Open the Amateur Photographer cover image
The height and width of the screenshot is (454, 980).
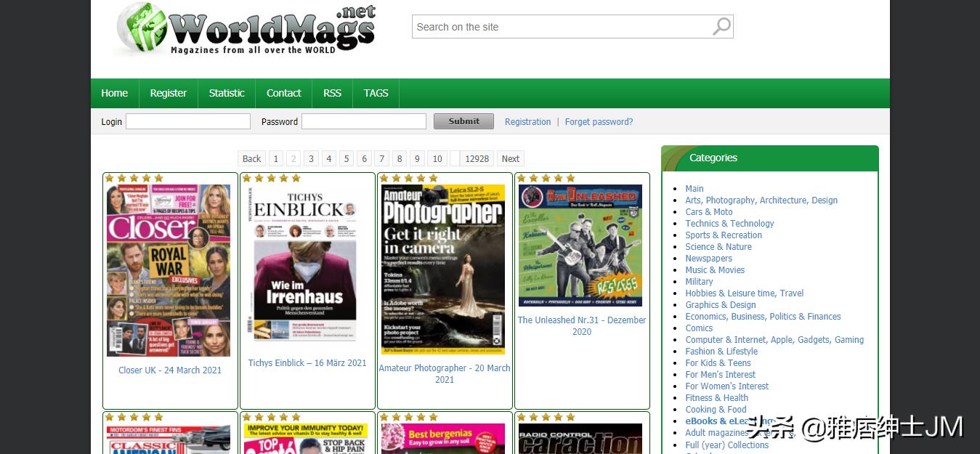tap(444, 269)
